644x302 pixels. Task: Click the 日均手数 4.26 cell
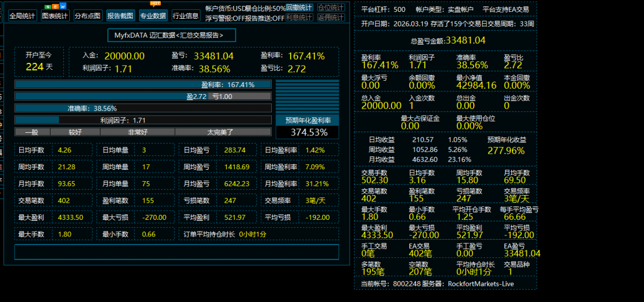[53, 150]
